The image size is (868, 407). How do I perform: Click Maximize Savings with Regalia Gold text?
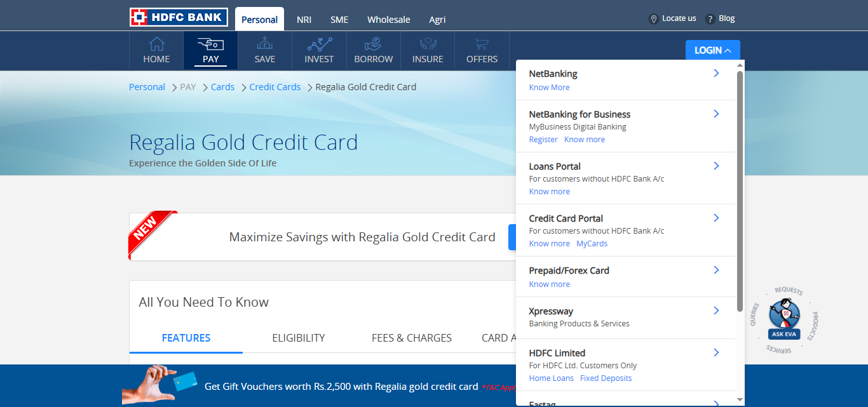[362, 237]
